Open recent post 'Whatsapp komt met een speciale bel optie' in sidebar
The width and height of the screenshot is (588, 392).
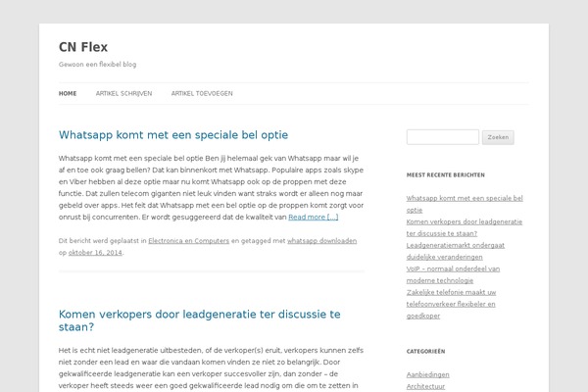[465, 204]
